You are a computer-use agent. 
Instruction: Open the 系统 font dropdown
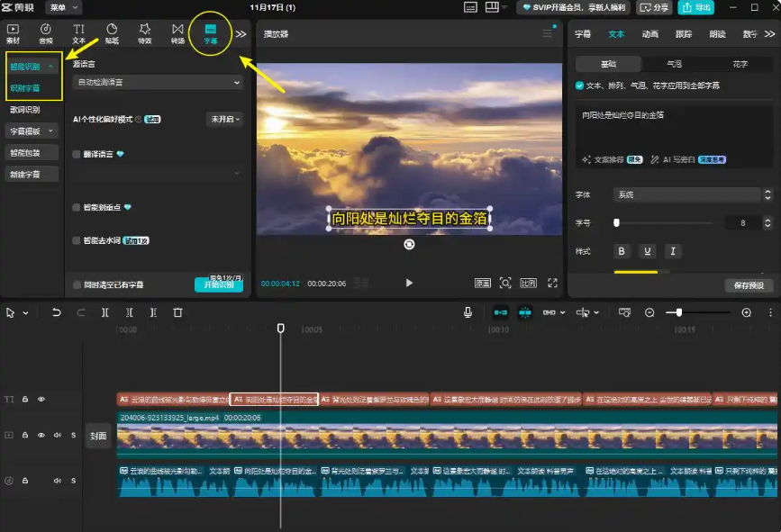(x=691, y=194)
